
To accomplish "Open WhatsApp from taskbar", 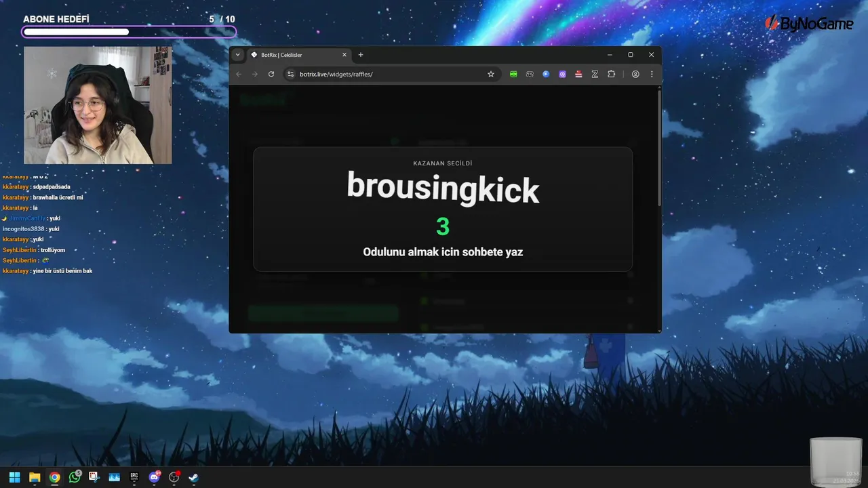I will point(75,477).
